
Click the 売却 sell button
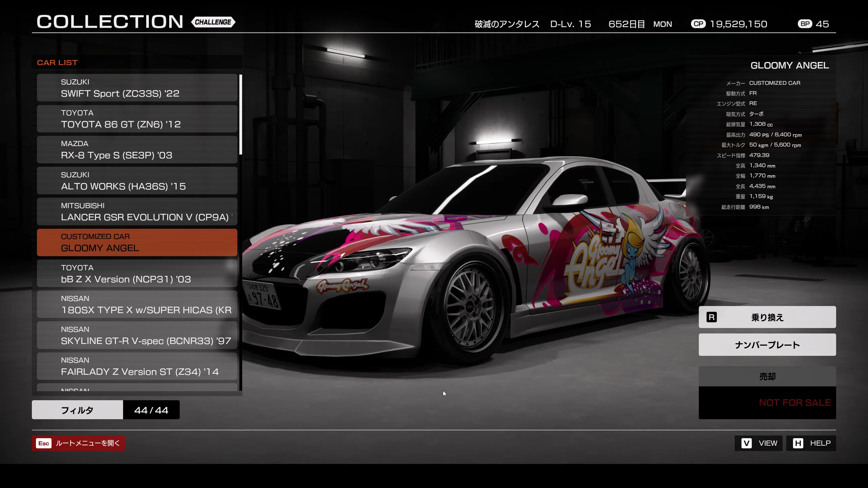[767, 376]
